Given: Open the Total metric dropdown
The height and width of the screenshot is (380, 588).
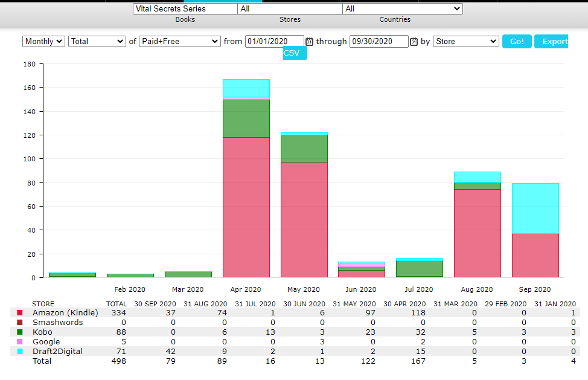Looking at the screenshot, I should click(x=97, y=41).
